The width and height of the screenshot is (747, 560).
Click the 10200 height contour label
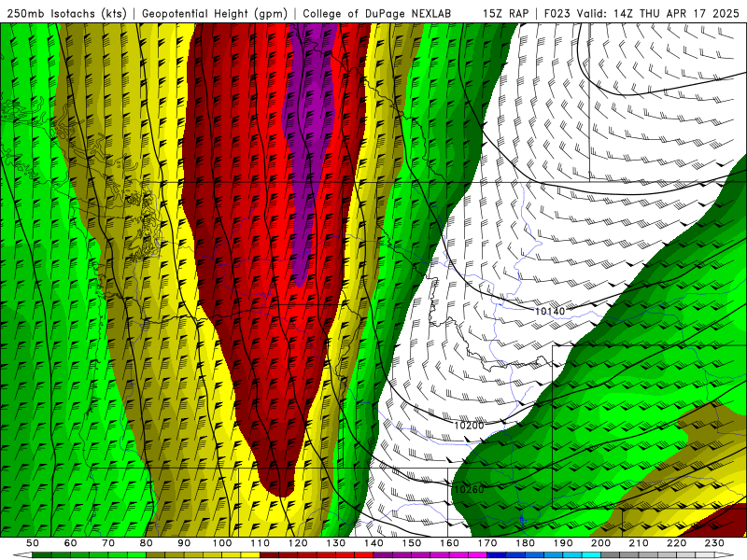point(469,426)
